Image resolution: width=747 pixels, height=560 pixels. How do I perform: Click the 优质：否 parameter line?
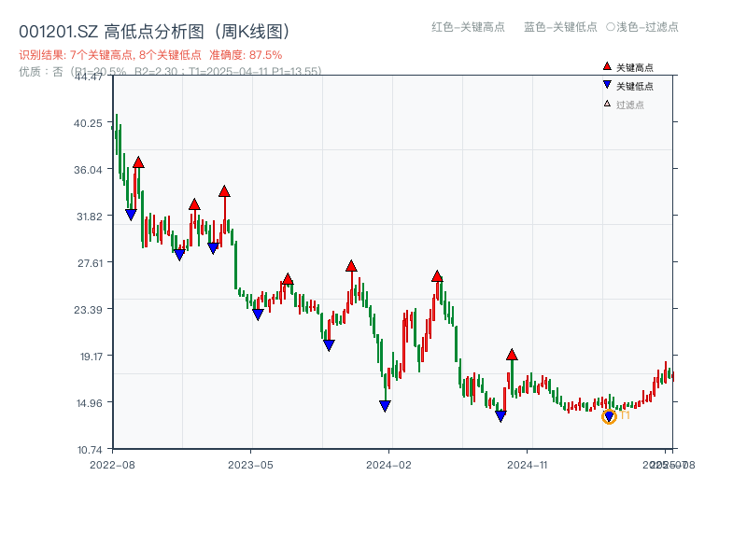(34, 74)
